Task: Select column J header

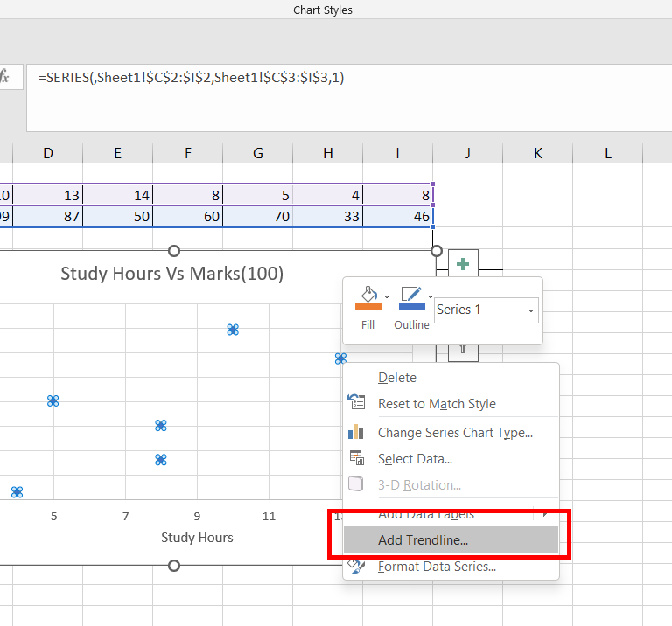Action: (x=467, y=153)
